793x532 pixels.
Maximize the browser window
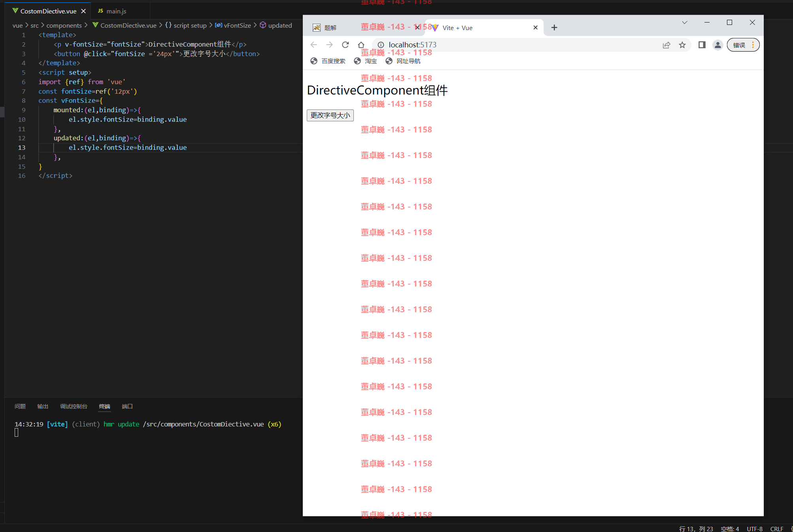coord(730,23)
